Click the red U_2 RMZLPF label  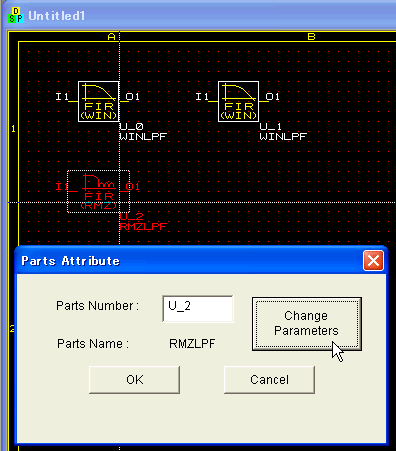click(x=143, y=222)
